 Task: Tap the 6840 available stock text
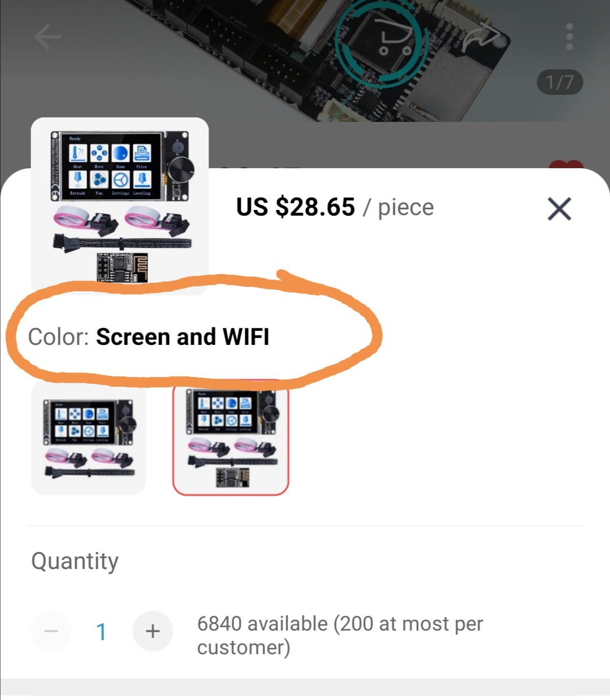click(x=340, y=635)
